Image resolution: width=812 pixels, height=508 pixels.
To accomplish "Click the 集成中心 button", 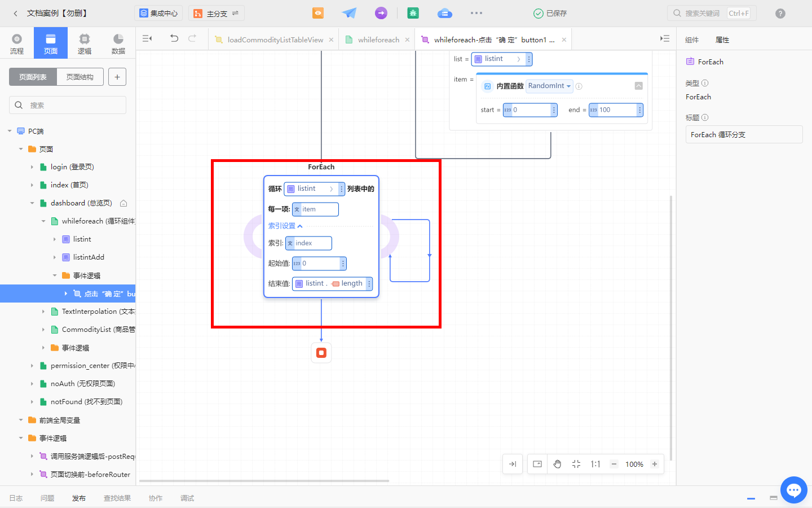I will coord(159,14).
